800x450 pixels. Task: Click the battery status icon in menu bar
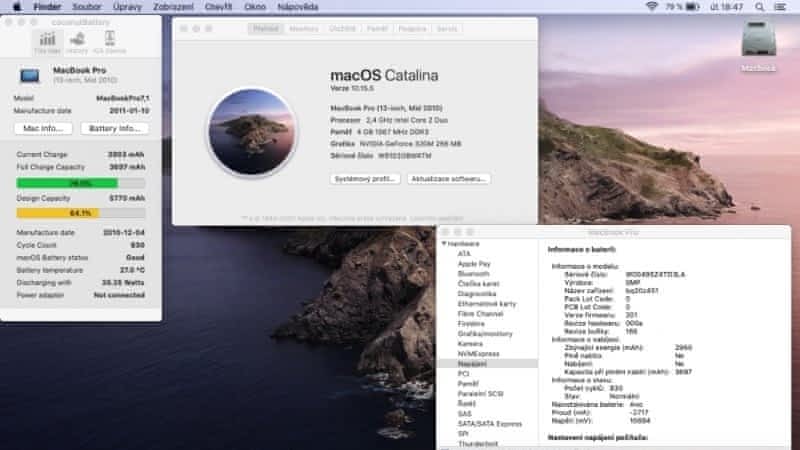pyautogui.click(x=692, y=7)
